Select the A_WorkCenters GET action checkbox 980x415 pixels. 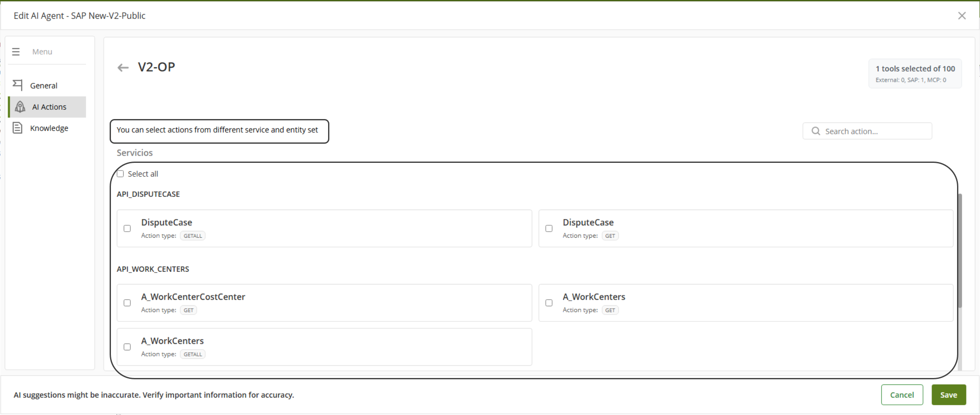(x=549, y=303)
